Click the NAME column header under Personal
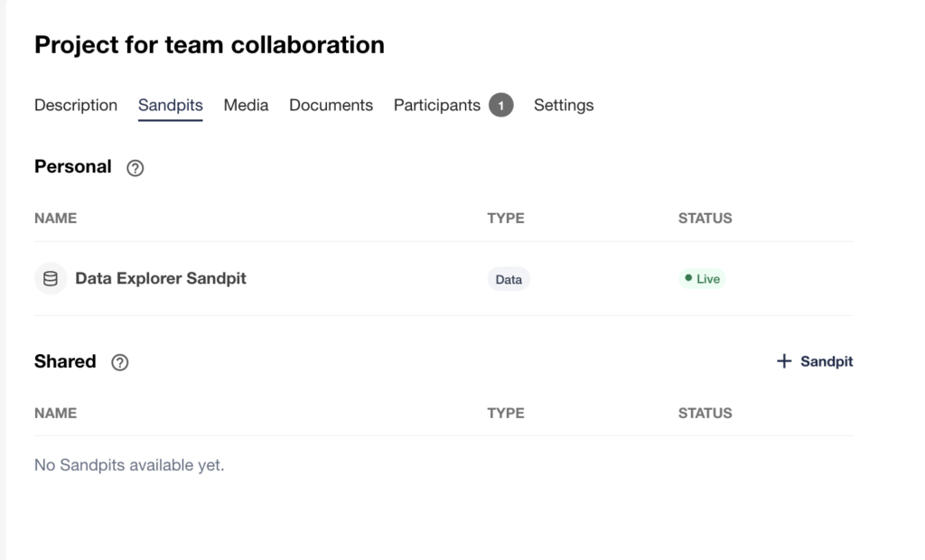The width and height of the screenshot is (925, 560). [56, 219]
